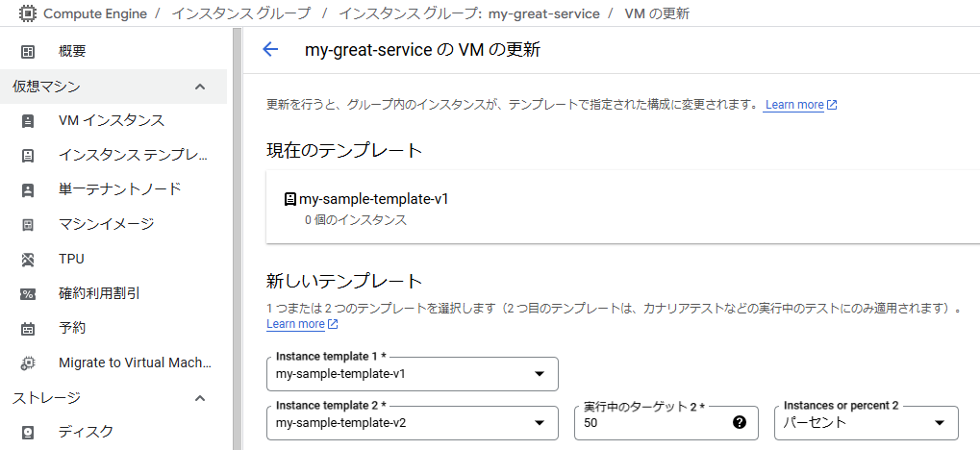980x450 pixels.
Task: Click the 単一テナントノード sidebar icon
Action: 28,190
